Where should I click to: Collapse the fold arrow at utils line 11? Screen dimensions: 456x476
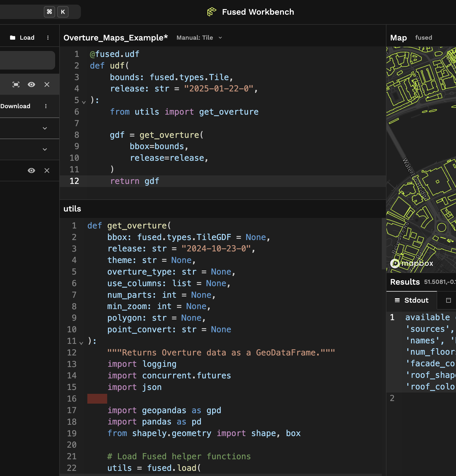81,343
